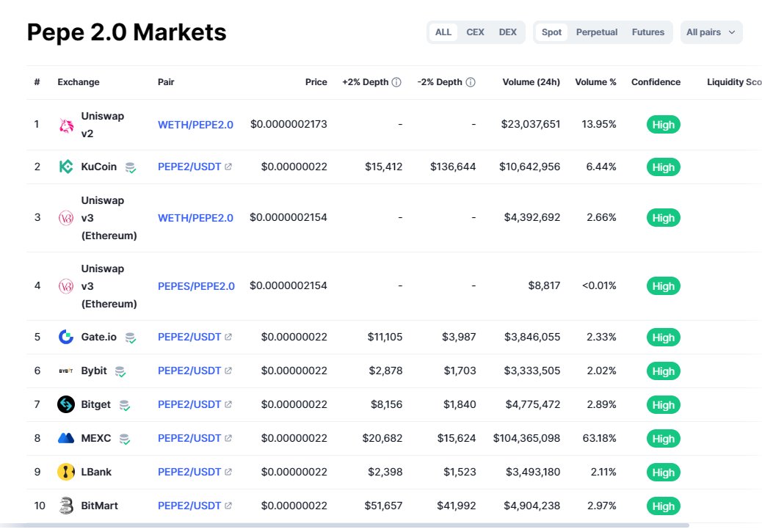Open BitMart PEPE2/USDT pair link
The width and height of the screenshot is (762, 532).
pos(189,506)
